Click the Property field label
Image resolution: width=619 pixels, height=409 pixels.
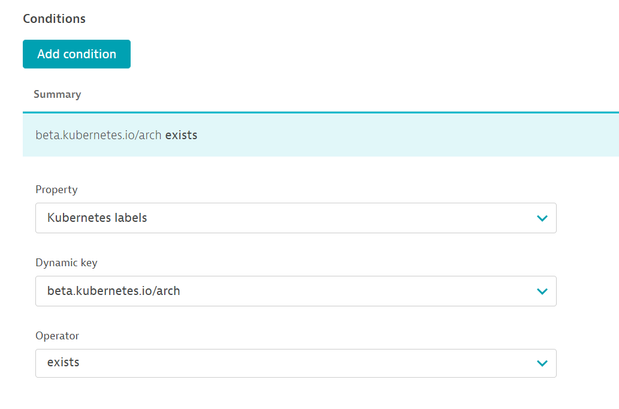(56, 189)
